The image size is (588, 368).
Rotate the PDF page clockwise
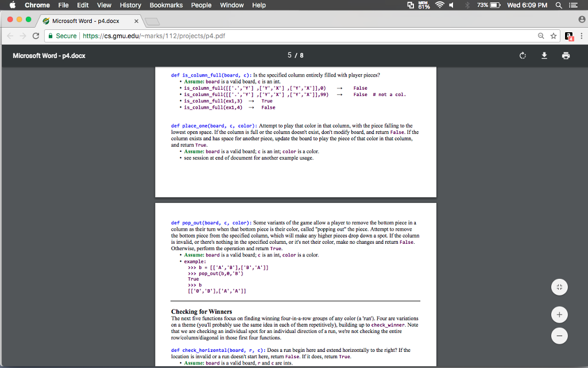(x=522, y=55)
